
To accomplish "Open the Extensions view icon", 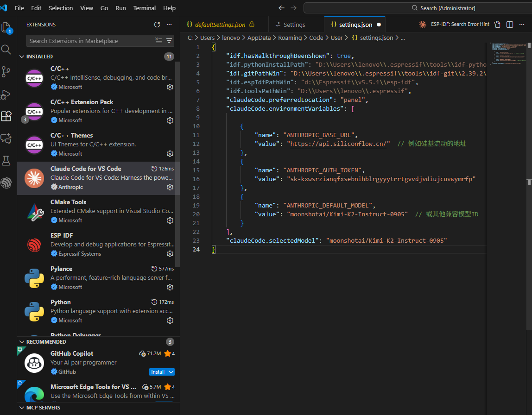I will (6, 116).
